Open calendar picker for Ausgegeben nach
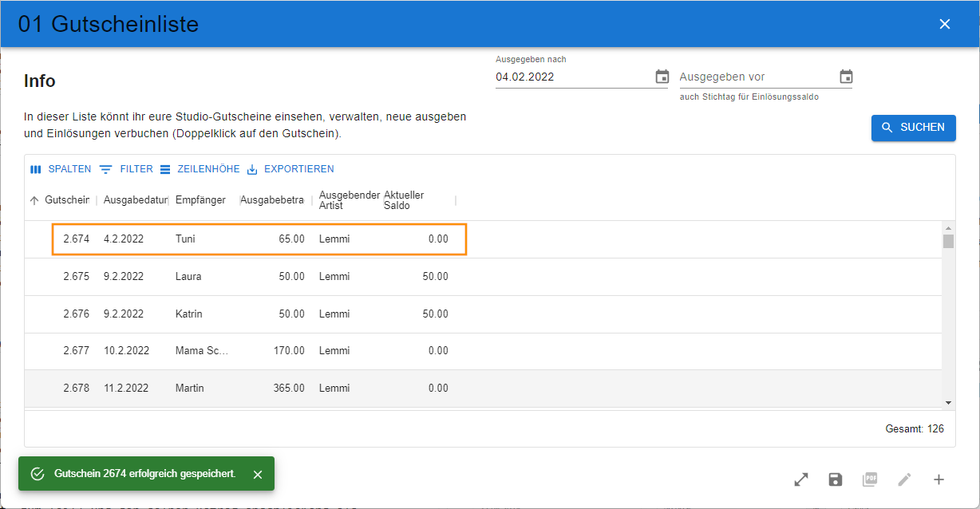 (x=662, y=77)
